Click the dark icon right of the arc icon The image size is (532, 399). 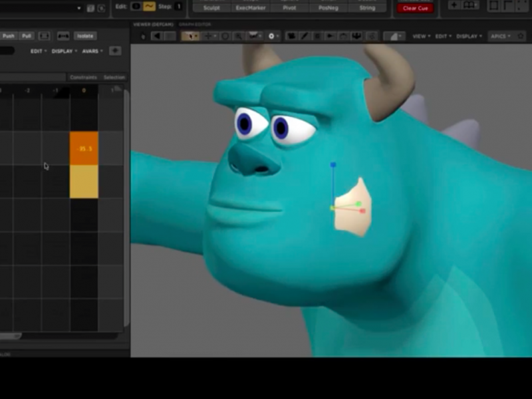click(356, 37)
